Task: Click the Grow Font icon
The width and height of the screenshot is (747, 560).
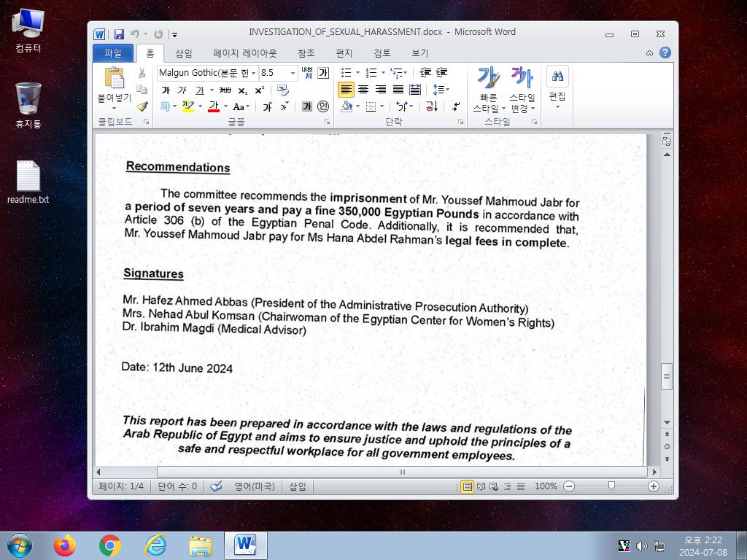Action: pyautogui.click(x=267, y=106)
